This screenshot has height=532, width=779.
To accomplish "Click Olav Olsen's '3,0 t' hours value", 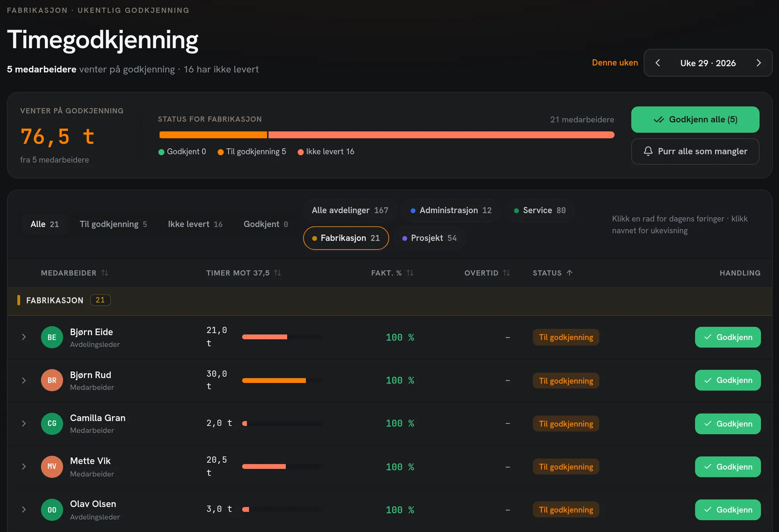I will coord(219,509).
